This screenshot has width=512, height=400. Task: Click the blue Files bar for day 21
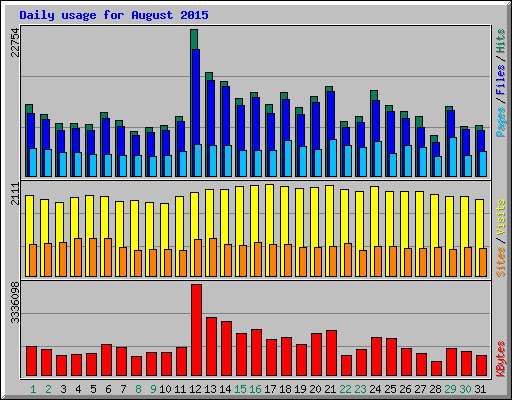pyautogui.click(x=331, y=115)
